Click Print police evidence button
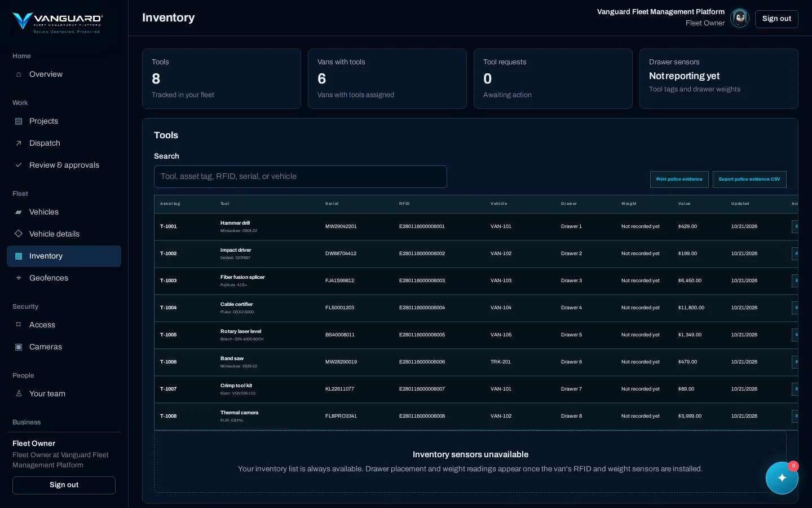Screen dimensions: 812x508 tap(679, 179)
